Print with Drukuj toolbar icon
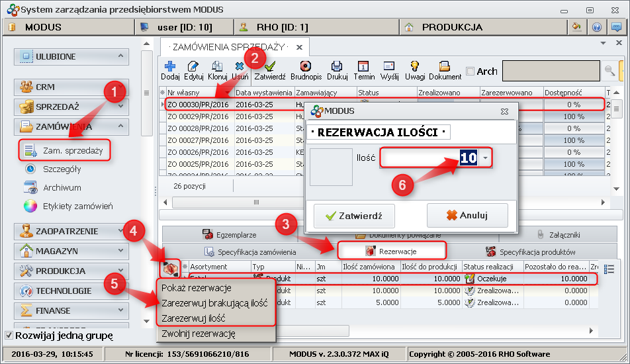The width and height of the screenshot is (630, 364). coord(337,66)
